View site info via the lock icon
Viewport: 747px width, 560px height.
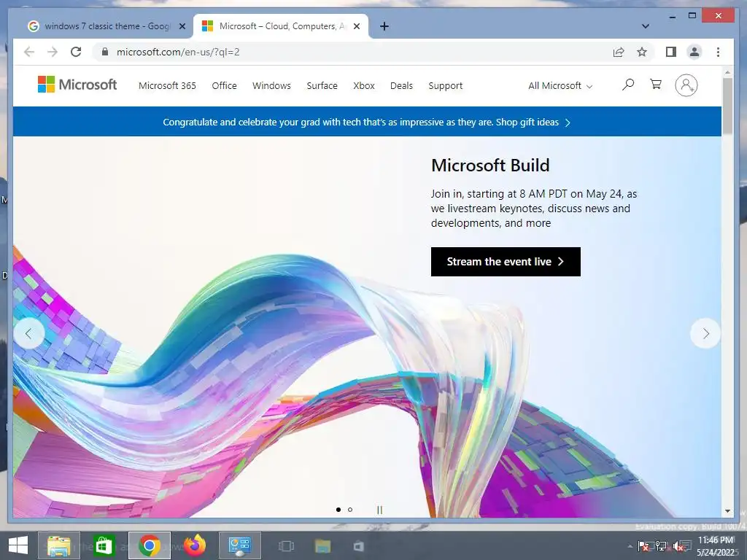(105, 52)
